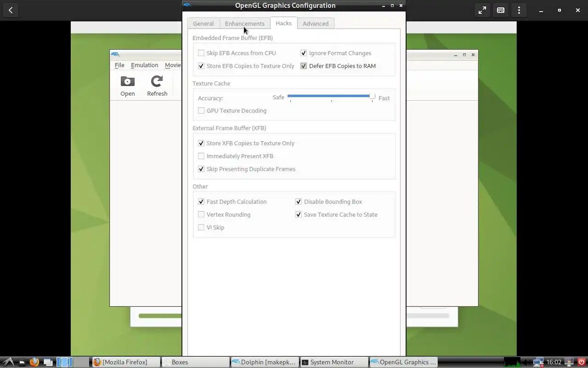
Task: Click the network status tray icon
Action: point(538,362)
